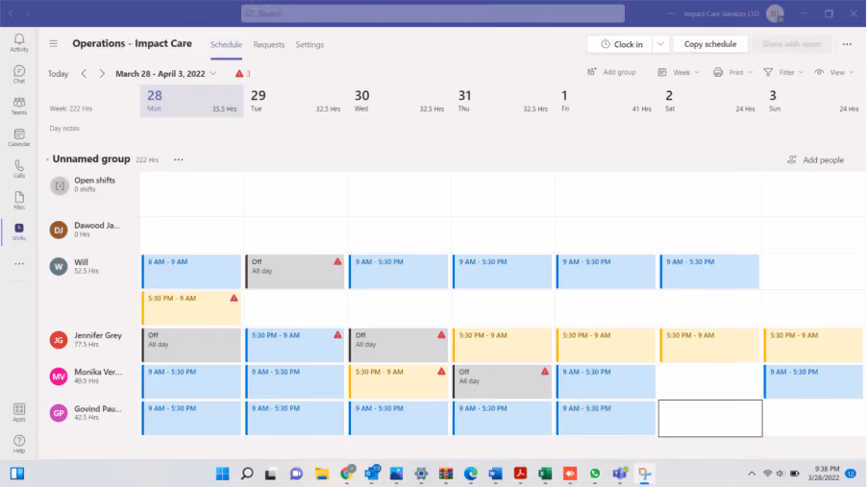
Task: Select Thursday 31 day header
Action: [x=503, y=101]
